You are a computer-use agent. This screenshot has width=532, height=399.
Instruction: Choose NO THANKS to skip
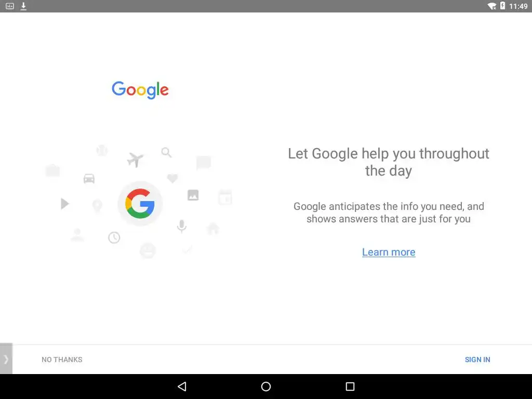[x=62, y=360]
